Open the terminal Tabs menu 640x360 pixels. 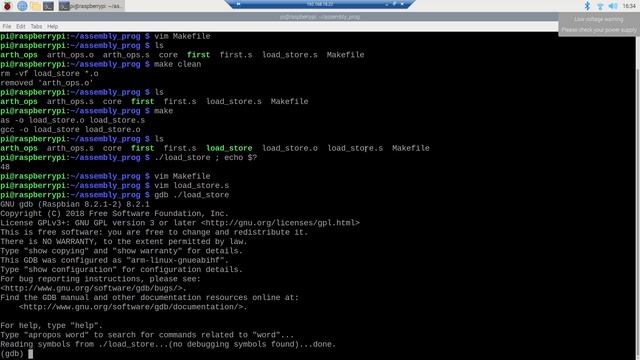point(36,27)
